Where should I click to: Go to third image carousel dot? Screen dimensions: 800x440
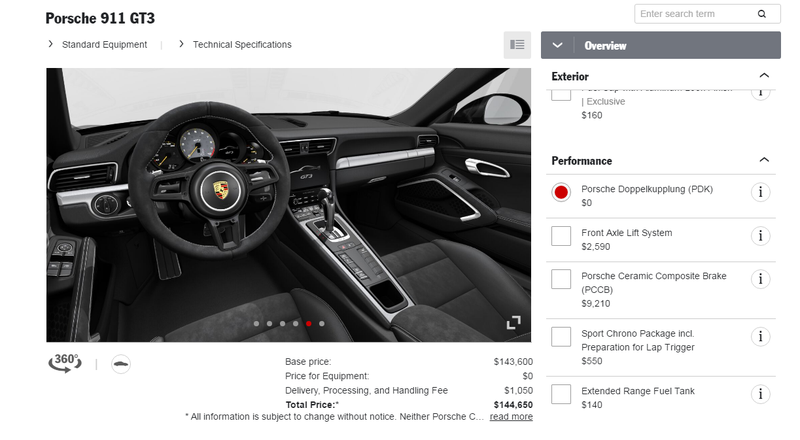(283, 323)
